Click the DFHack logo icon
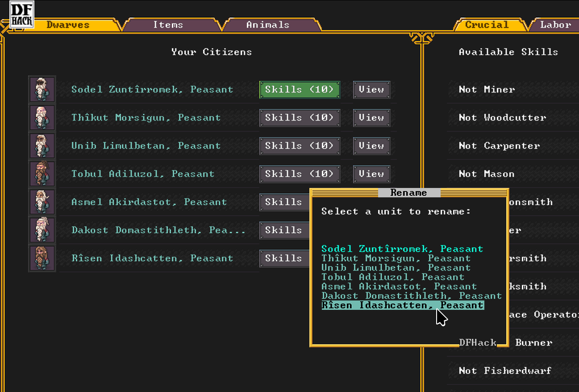Screen dimensions: 579x392 22,15
